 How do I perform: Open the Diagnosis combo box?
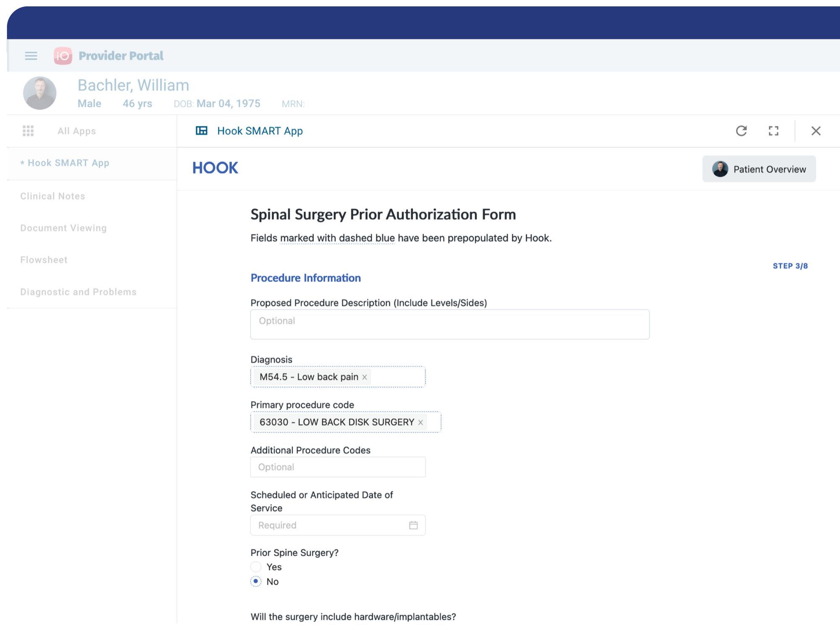(397, 377)
